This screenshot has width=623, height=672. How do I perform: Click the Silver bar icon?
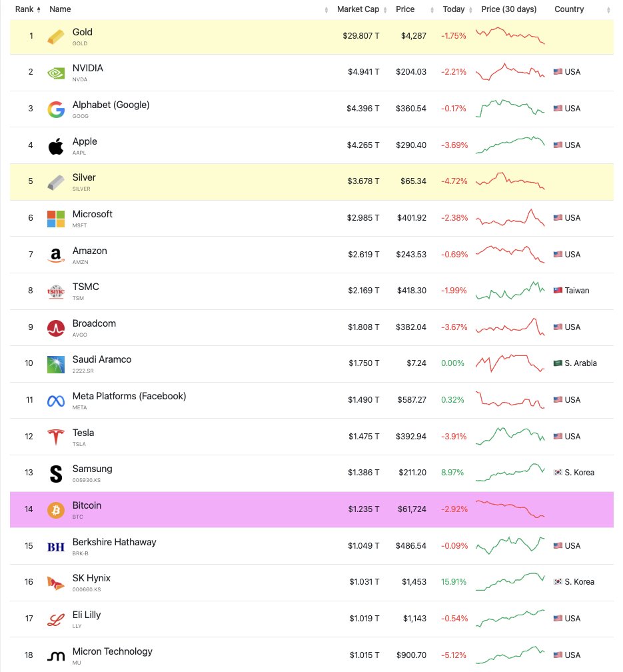[56, 183]
